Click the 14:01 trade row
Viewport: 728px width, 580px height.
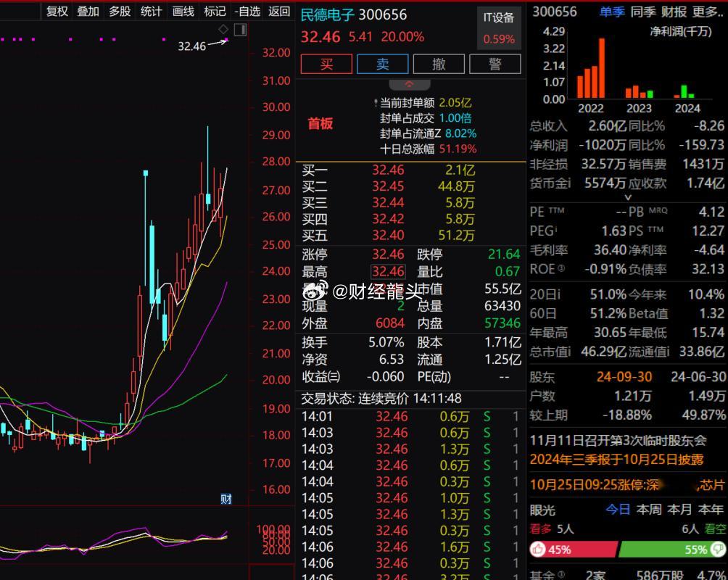411,417
